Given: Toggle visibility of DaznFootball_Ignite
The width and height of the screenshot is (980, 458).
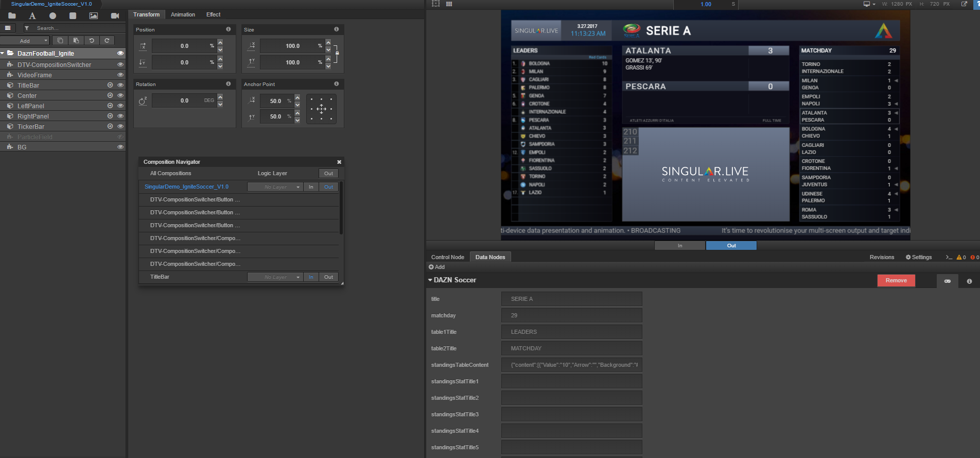Looking at the screenshot, I should coord(120,53).
